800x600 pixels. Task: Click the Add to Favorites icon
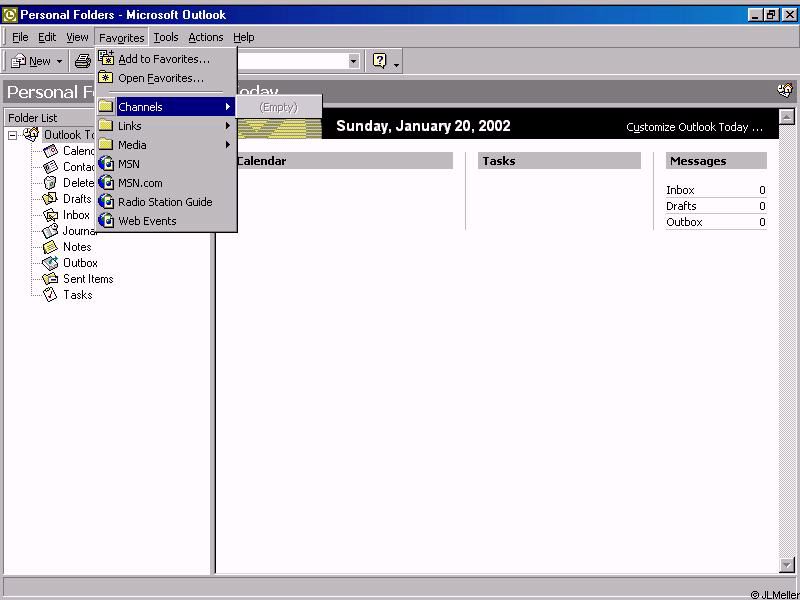106,59
